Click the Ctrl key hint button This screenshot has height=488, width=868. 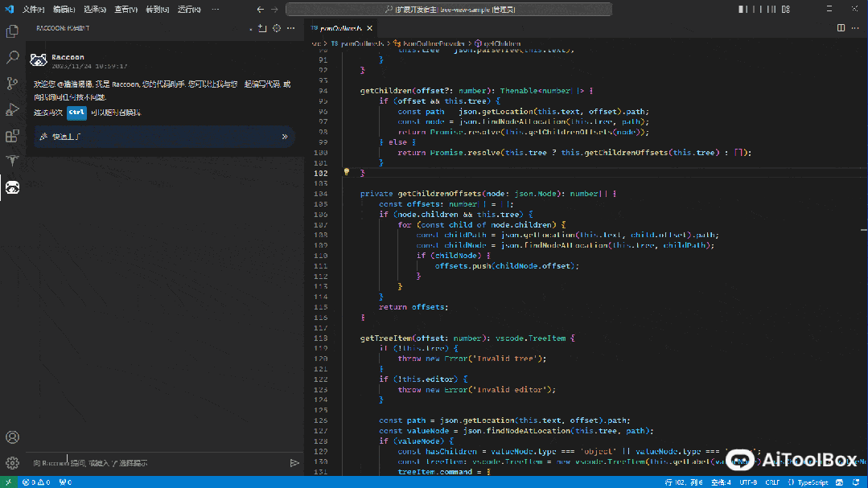(x=76, y=113)
